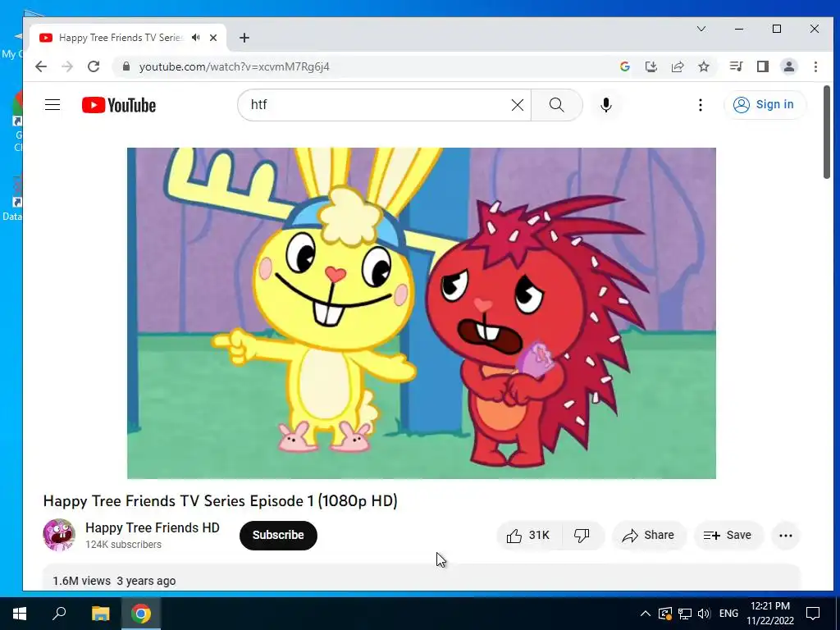Click the video player to pause
The width and height of the screenshot is (840, 630).
421,313
